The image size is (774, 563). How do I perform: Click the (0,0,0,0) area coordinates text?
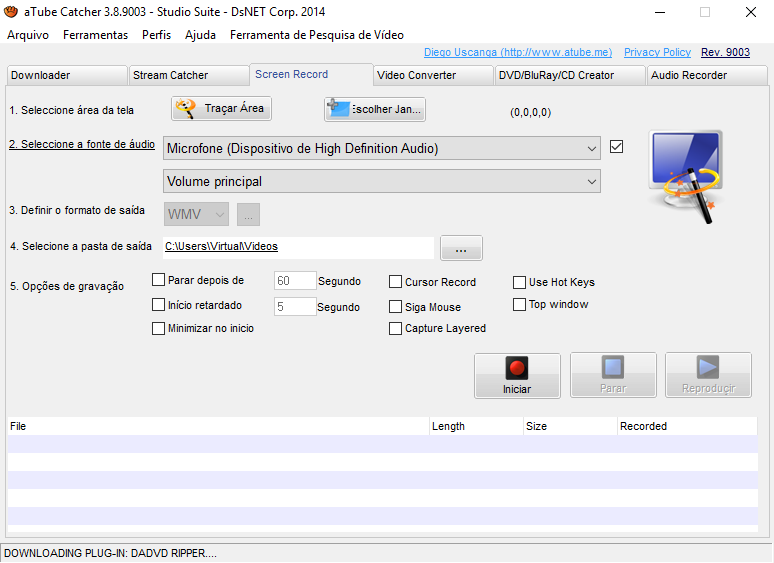click(530, 113)
